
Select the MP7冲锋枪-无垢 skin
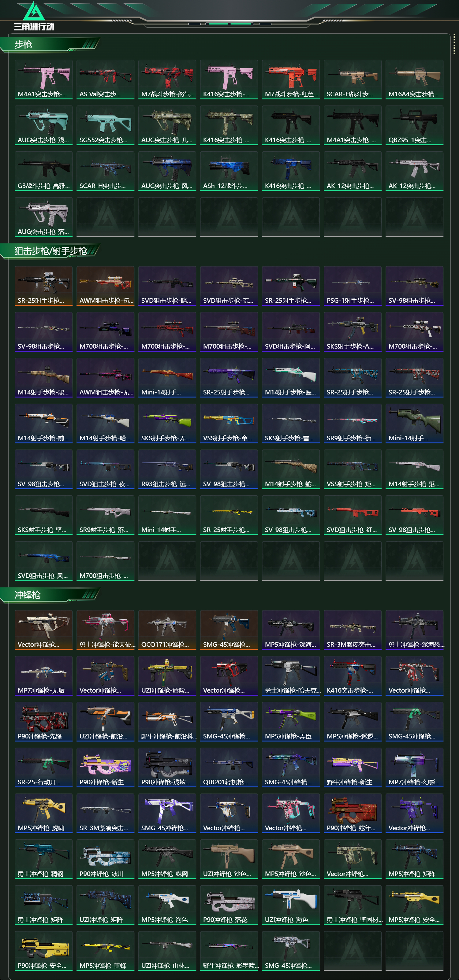pos(43,676)
